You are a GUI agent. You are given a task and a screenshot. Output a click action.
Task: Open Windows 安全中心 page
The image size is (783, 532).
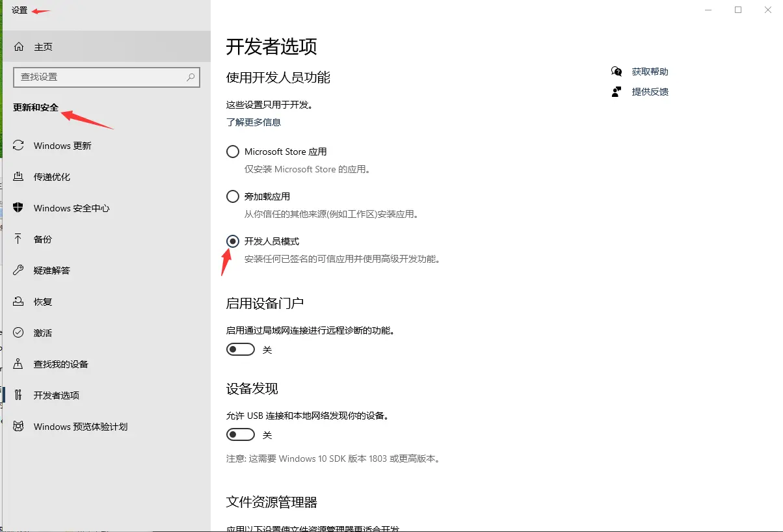[x=107, y=208]
